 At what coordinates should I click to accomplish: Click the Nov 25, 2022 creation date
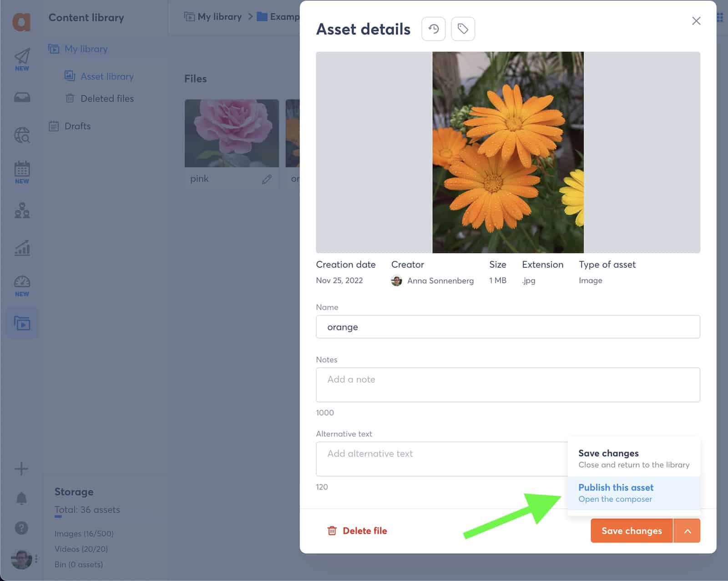click(x=339, y=280)
